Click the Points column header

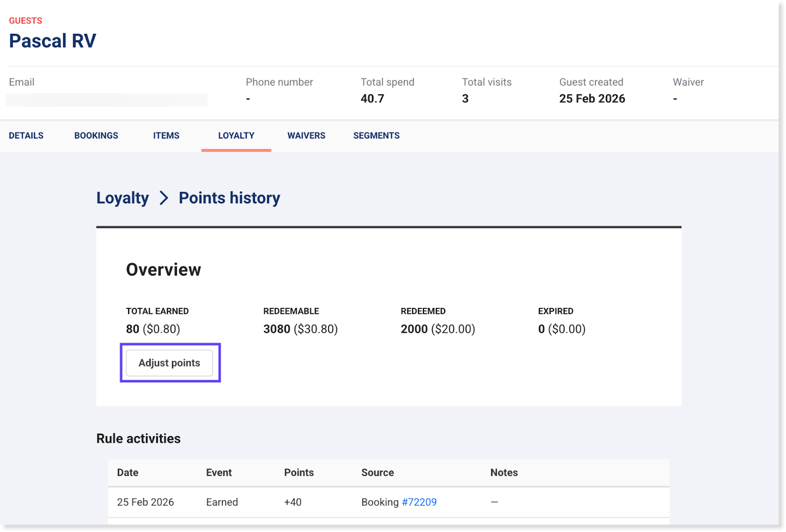tap(299, 473)
